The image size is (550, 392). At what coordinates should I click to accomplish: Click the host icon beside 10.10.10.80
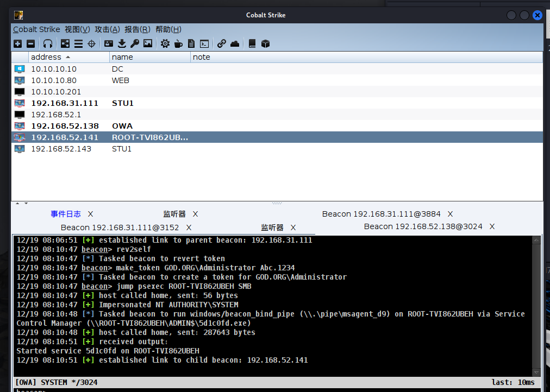coord(20,80)
